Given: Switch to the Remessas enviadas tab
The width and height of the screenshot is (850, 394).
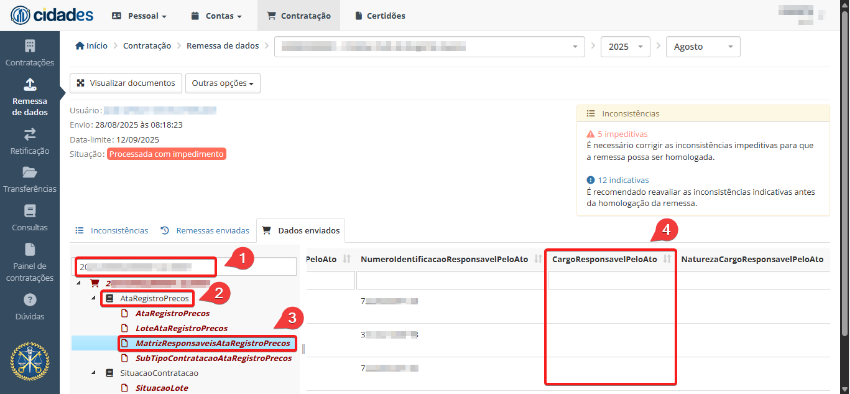Looking at the screenshot, I should pyautogui.click(x=205, y=231).
